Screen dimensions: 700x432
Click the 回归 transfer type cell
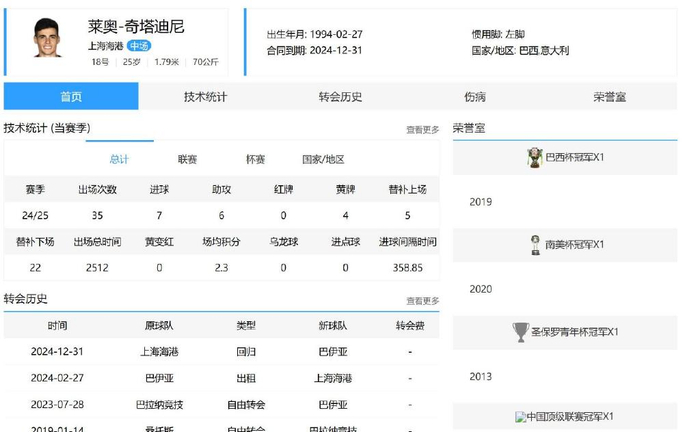(246, 352)
